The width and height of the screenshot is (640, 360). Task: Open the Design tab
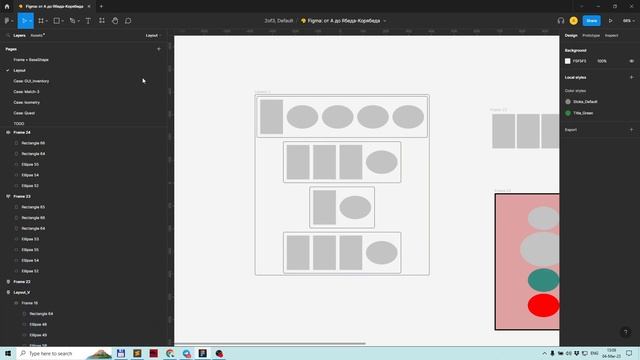click(x=571, y=36)
